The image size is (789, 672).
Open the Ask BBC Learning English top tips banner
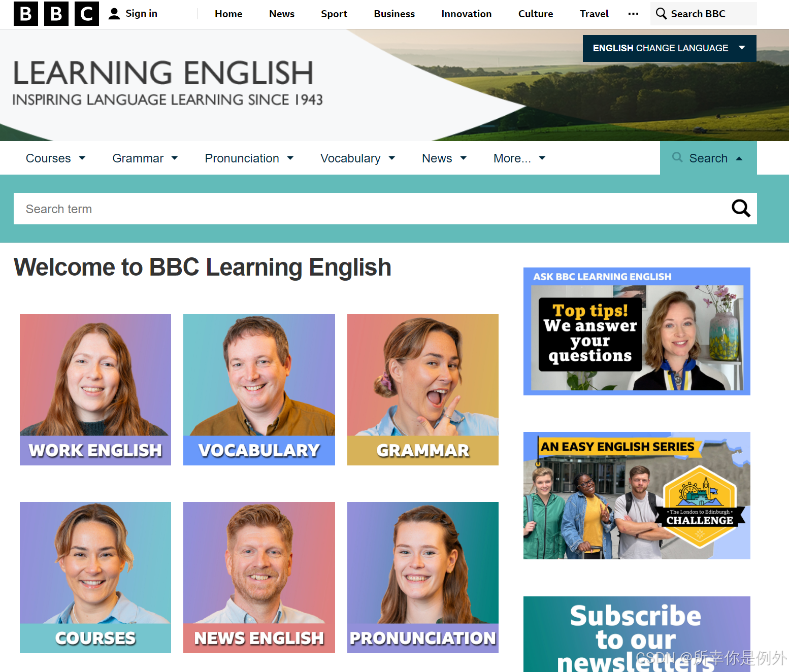(637, 331)
